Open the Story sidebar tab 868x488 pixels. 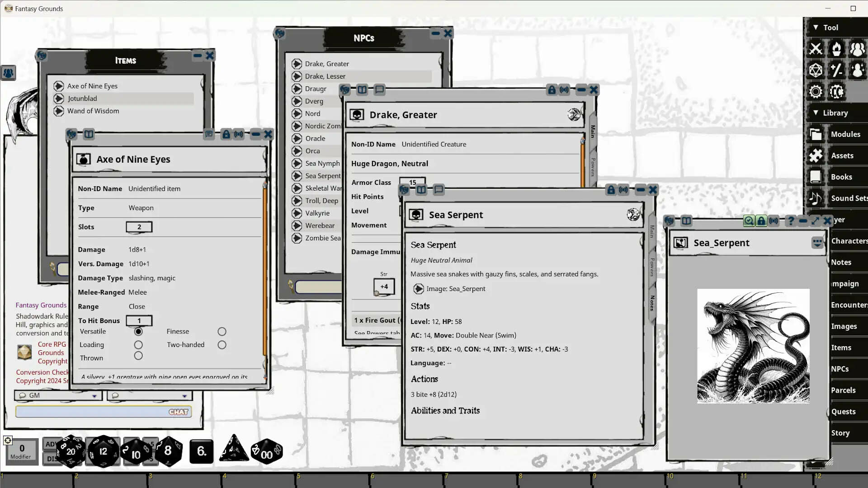(x=841, y=432)
